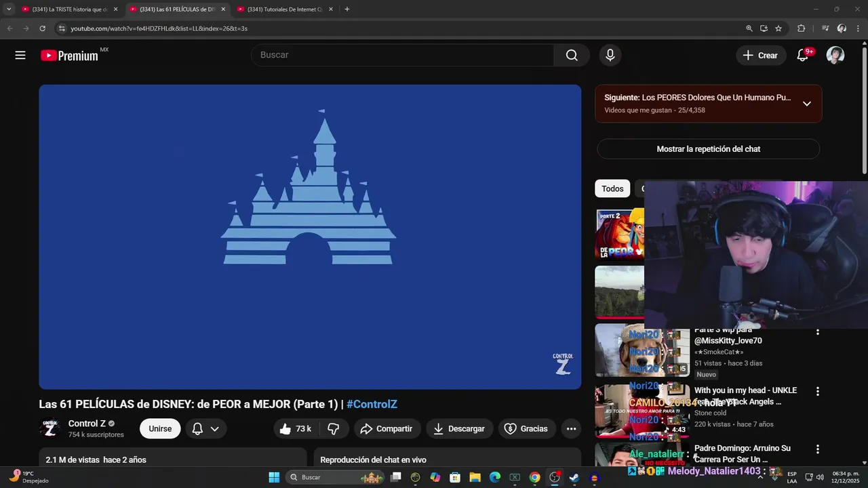
Task: Click the Reproducción del chat en vivo card
Action: coord(448,458)
